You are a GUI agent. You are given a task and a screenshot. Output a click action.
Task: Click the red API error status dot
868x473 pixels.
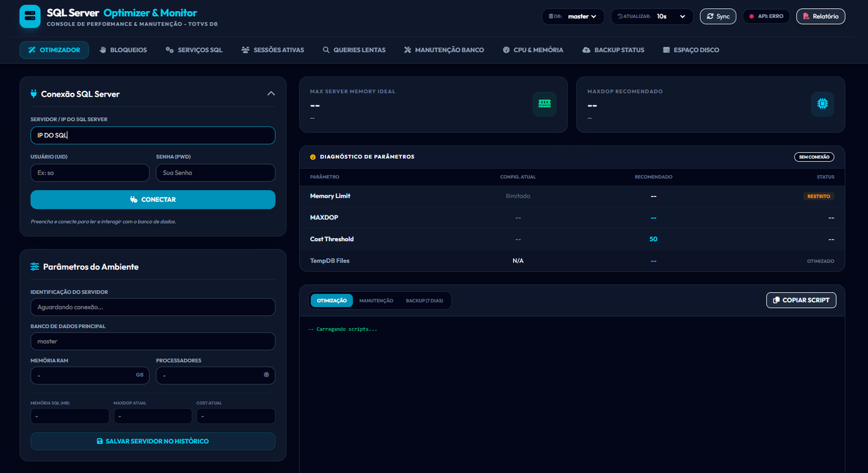coord(751,16)
